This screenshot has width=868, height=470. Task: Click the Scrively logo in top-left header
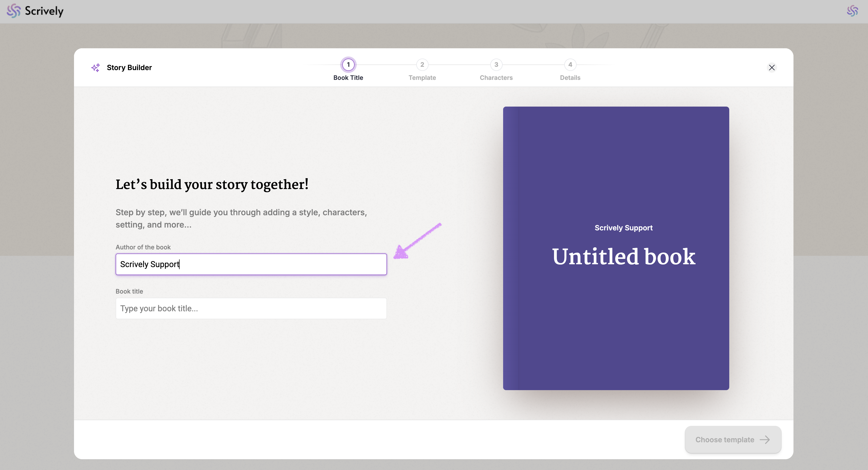[x=35, y=11]
